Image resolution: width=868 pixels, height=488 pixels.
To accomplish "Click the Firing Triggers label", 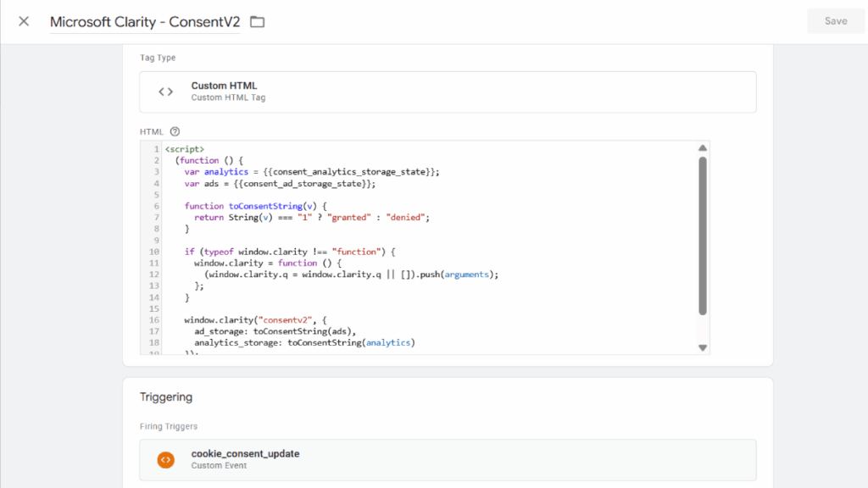I will (169, 427).
